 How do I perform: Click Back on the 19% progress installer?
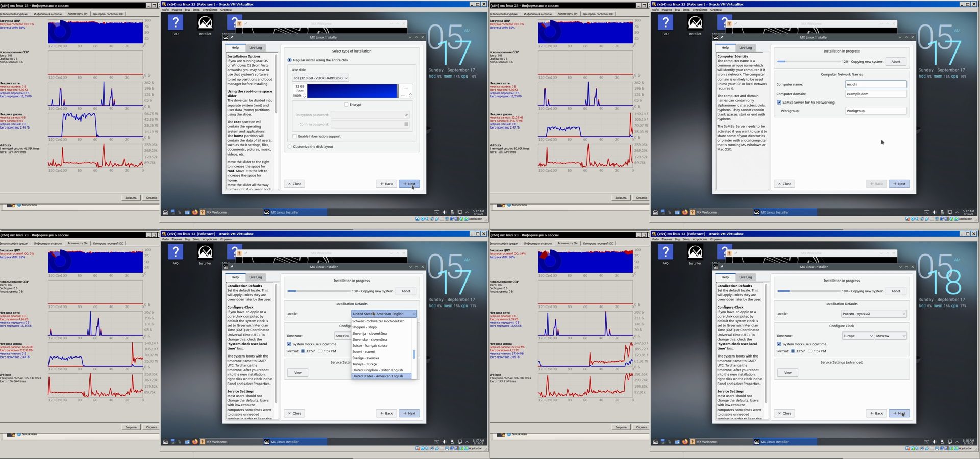876,413
